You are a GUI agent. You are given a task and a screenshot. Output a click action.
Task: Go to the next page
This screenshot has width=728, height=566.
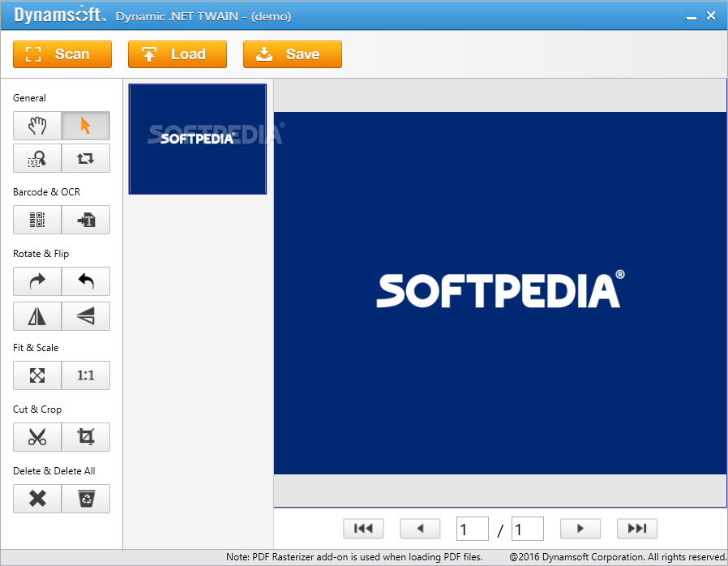pyautogui.click(x=580, y=529)
